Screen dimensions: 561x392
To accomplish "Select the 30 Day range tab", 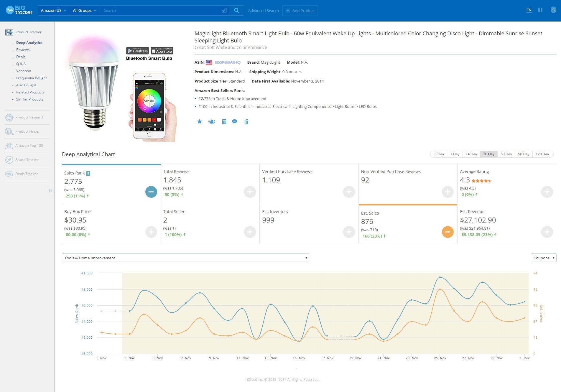I will pos(488,154).
